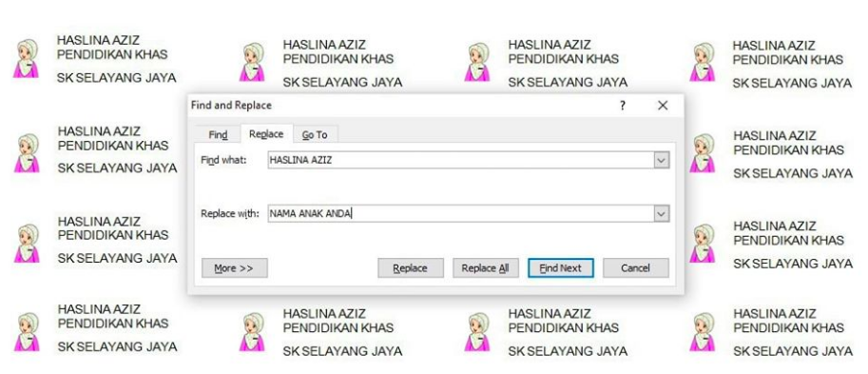The image size is (868, 374).
Task: Click SK SELAYANG JAYA in the bottom-right label
Action: (793, 351)
